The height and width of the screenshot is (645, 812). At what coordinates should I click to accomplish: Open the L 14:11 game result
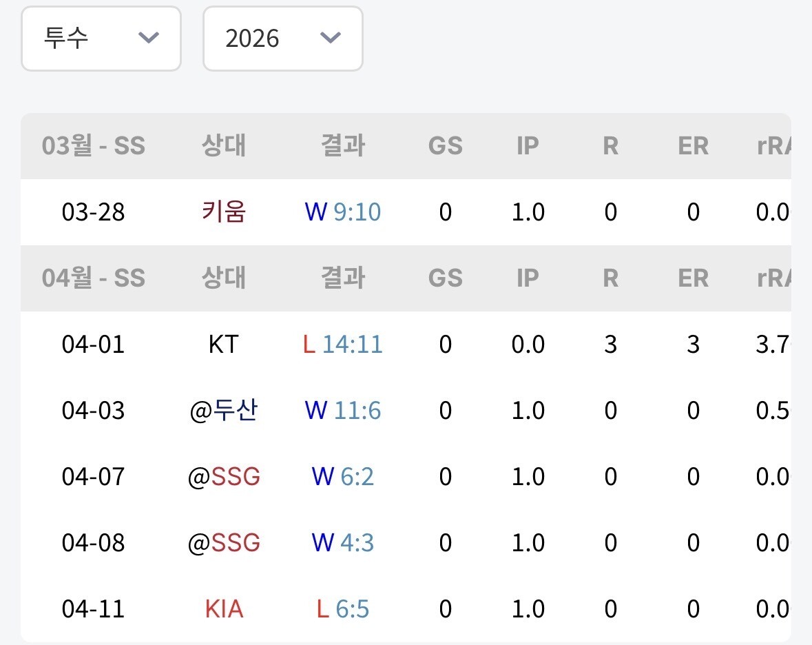pyautogui.click(x=342, y=344)
